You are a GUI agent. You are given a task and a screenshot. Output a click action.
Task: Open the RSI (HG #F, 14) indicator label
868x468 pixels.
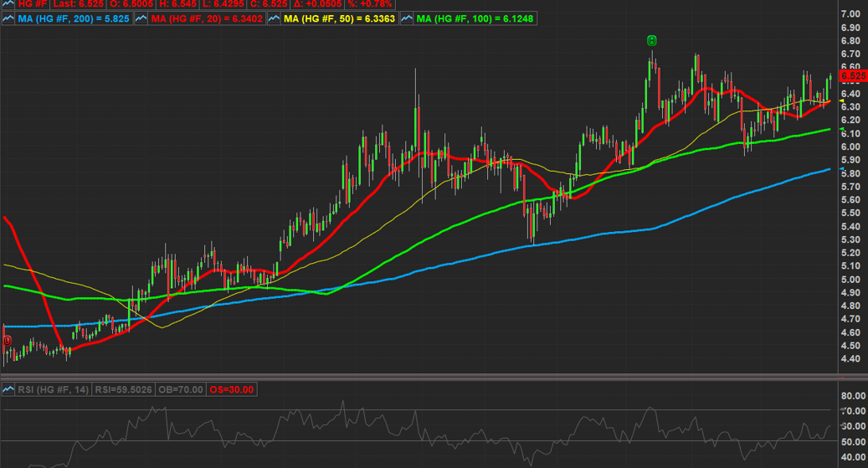(53, 390)
